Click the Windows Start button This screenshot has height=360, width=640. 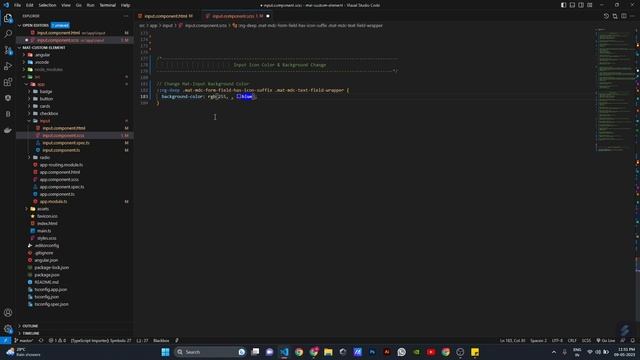[x=165, y=352]
